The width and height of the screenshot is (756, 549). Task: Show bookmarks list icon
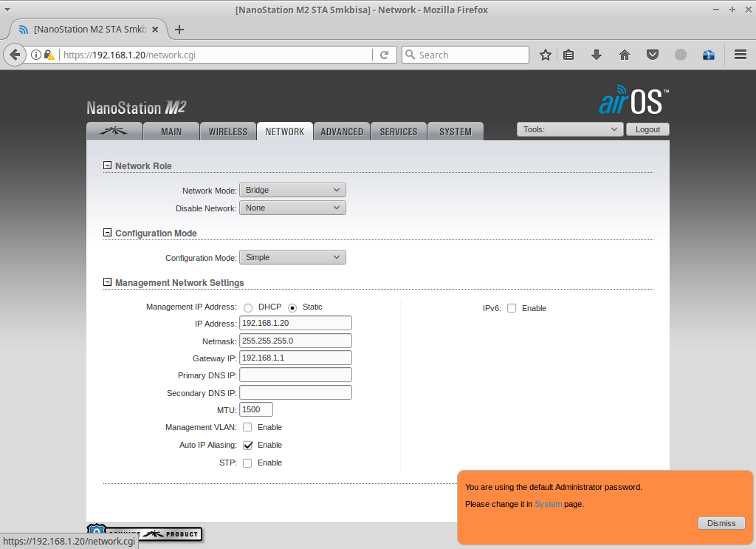(x=568, y=55)
